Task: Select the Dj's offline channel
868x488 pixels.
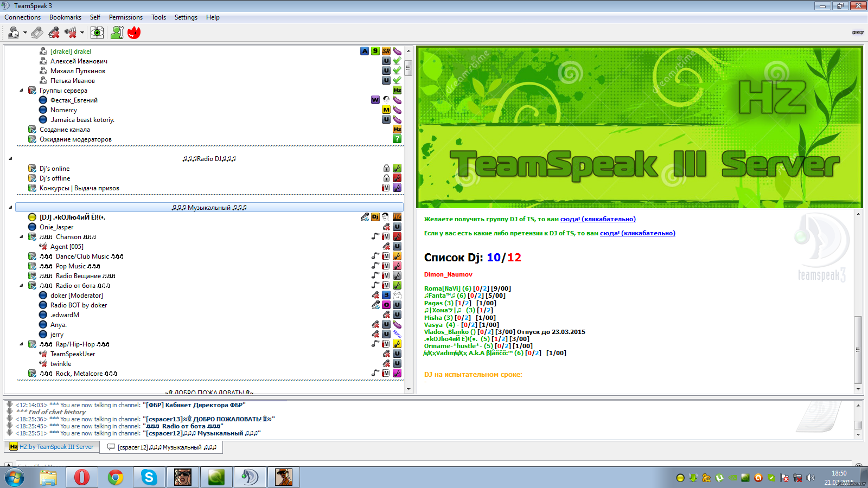Action: coord(55,178)
